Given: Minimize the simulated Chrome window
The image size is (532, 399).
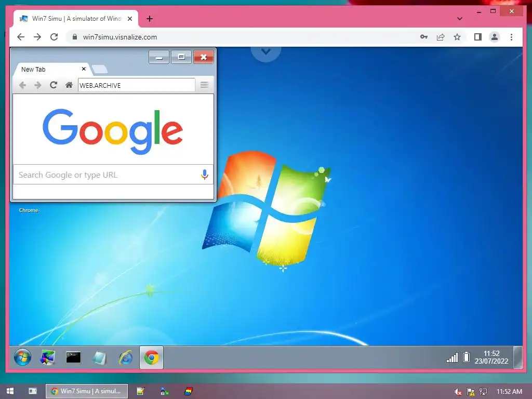Looking at the screenshot, I should (159, 57).
